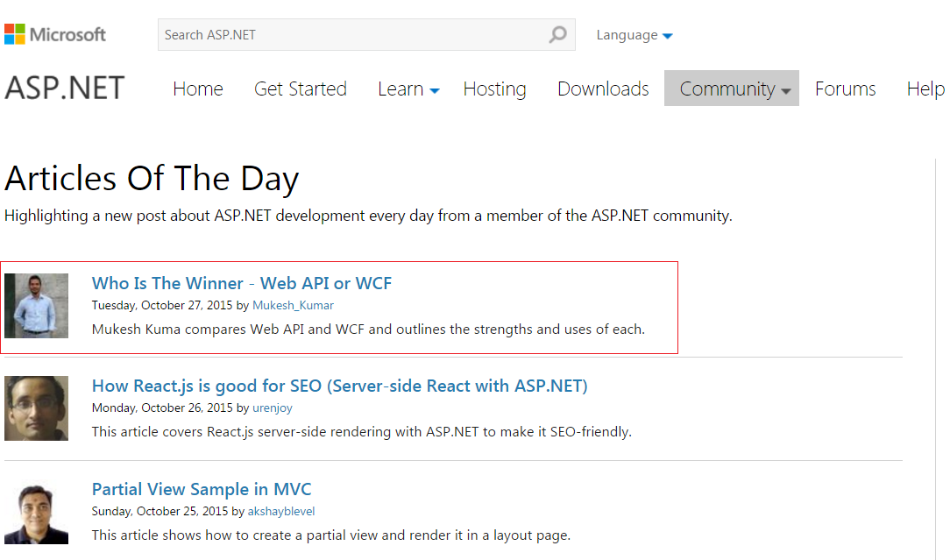Open urenjoy author profile link
Viewport: 950px width, 560px height.
[x=272, y=408]
